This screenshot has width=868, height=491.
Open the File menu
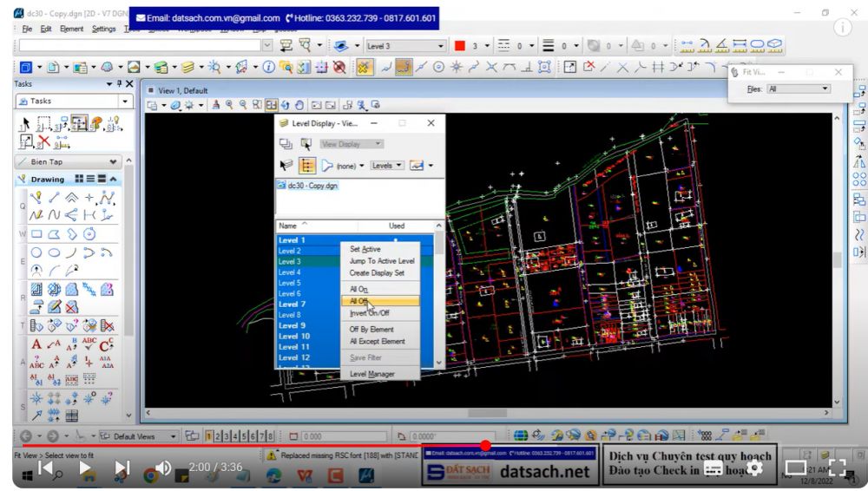[27, 29]
